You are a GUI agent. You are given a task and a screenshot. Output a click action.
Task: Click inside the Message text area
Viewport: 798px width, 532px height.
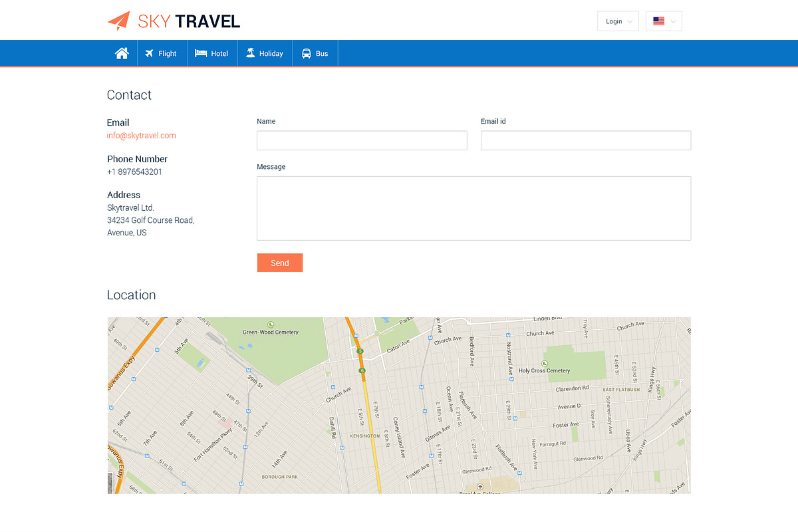(x=474, y=208)
